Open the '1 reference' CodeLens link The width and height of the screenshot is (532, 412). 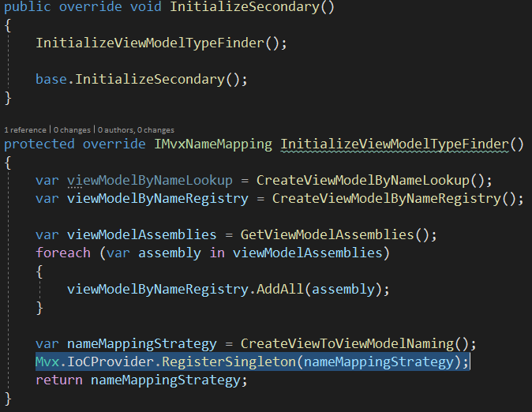pyautogui.click(x=25, y=130)
